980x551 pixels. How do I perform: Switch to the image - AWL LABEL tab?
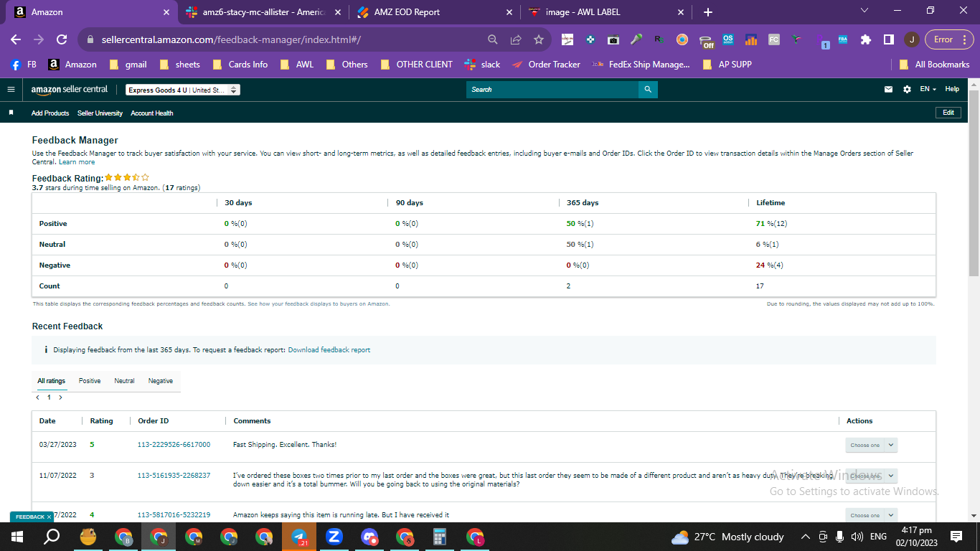coord(606,12)
